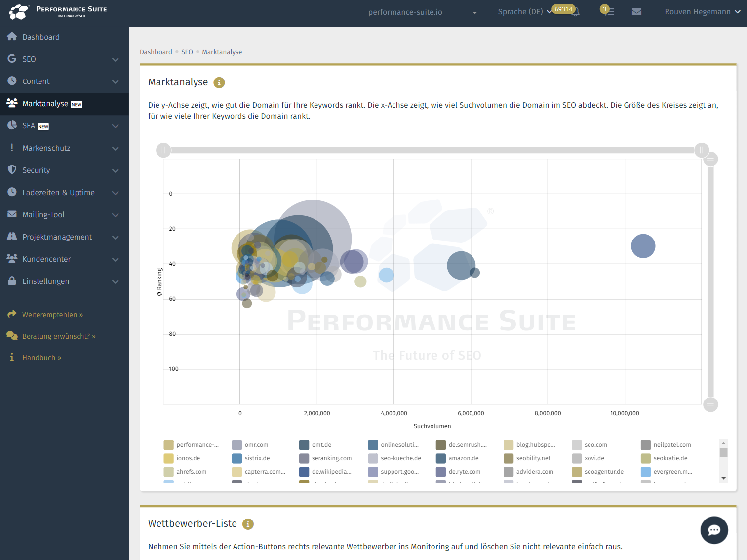Image resolution: width=747 pixels, height=560 pixels.
Task: Open notifications bell with 69314 badge
Action: point(575,12)
